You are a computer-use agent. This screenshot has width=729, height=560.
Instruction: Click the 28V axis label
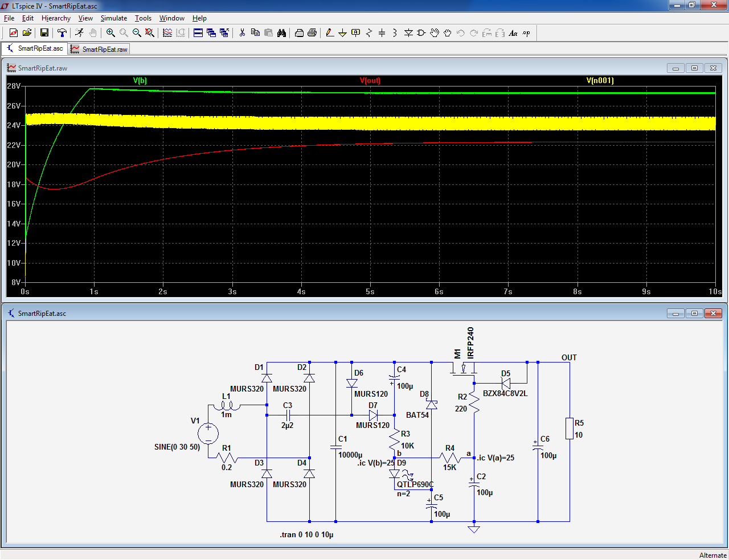(14, 86)
